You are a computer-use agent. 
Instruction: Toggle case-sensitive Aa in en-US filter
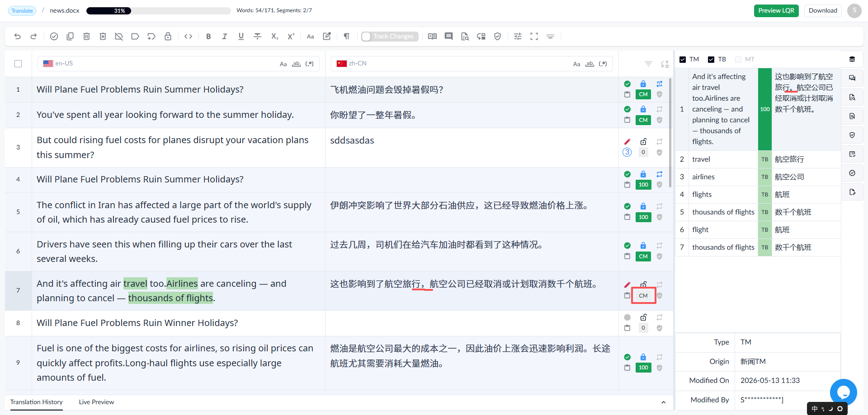click(x=283, y=64)
